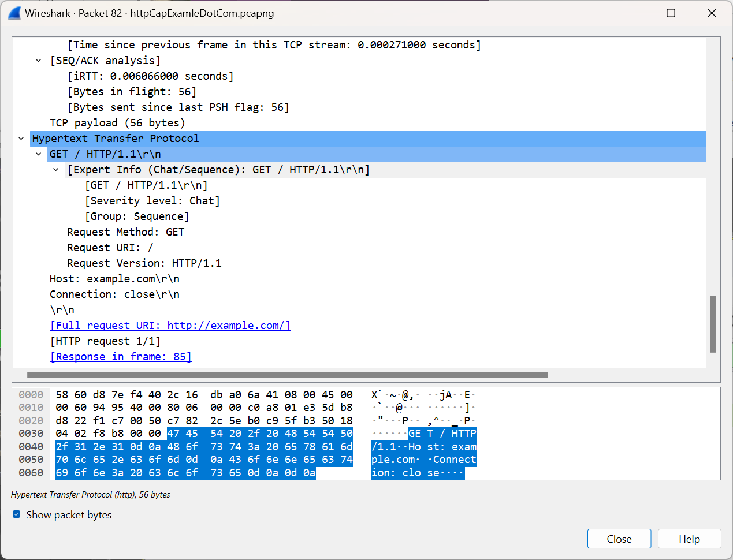Follow the Response in frame 85 link
This screenshot has height=560, width=733.
click(x=121, y=357)
